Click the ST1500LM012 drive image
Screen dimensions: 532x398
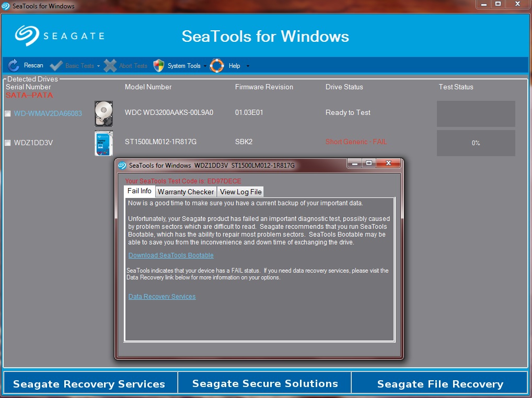[103, 143]
